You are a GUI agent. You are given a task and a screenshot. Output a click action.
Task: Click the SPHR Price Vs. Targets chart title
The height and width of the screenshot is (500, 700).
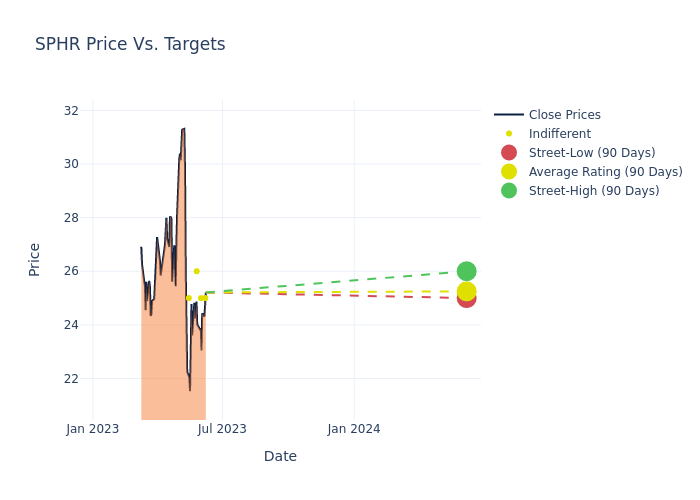[130, 44]
